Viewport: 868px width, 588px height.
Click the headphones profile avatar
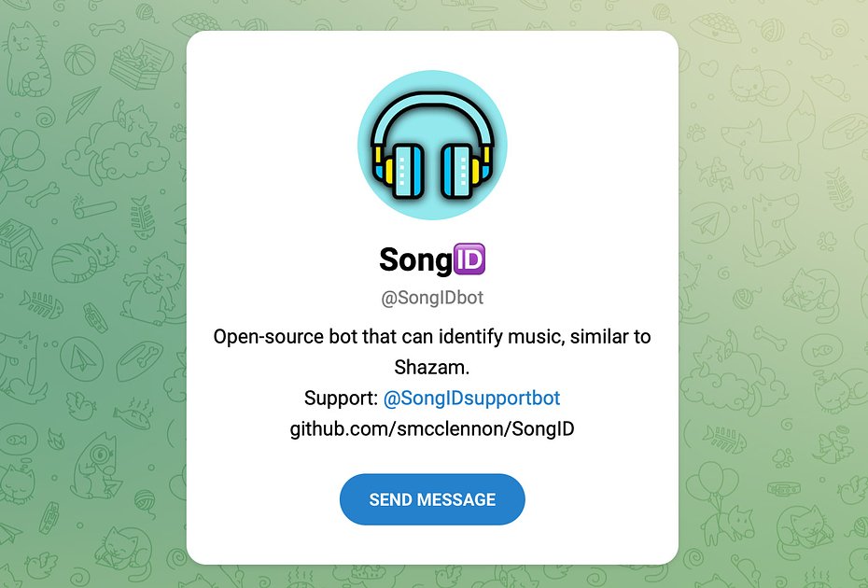(x=432, y=145)
